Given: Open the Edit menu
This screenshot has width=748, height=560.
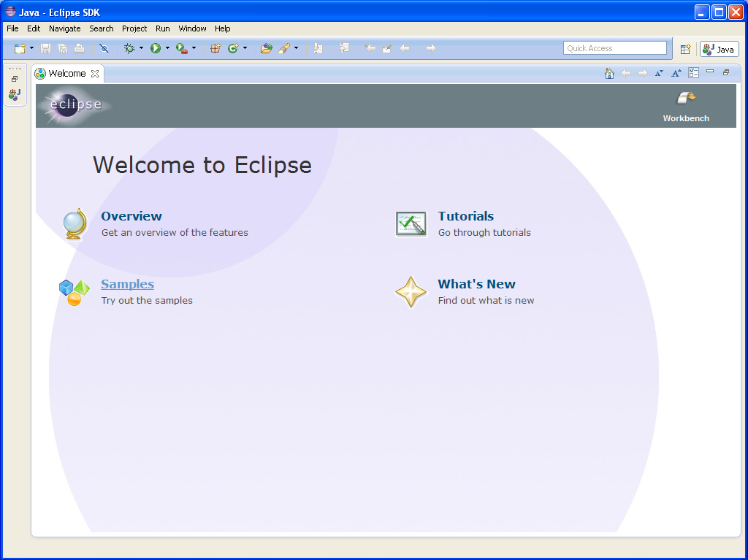Looking at the screenshot, I should pyautogui.click(x=34, y=28).
